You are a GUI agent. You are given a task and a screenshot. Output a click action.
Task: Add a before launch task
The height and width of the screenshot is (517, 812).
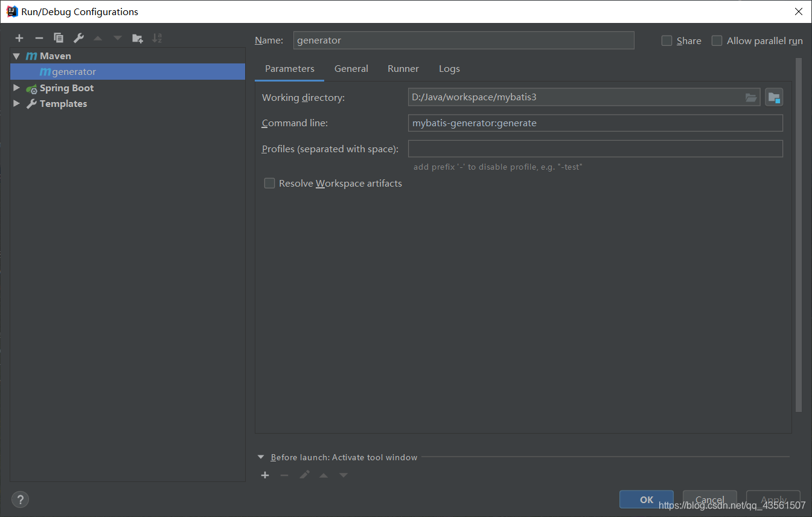(265, 475)
